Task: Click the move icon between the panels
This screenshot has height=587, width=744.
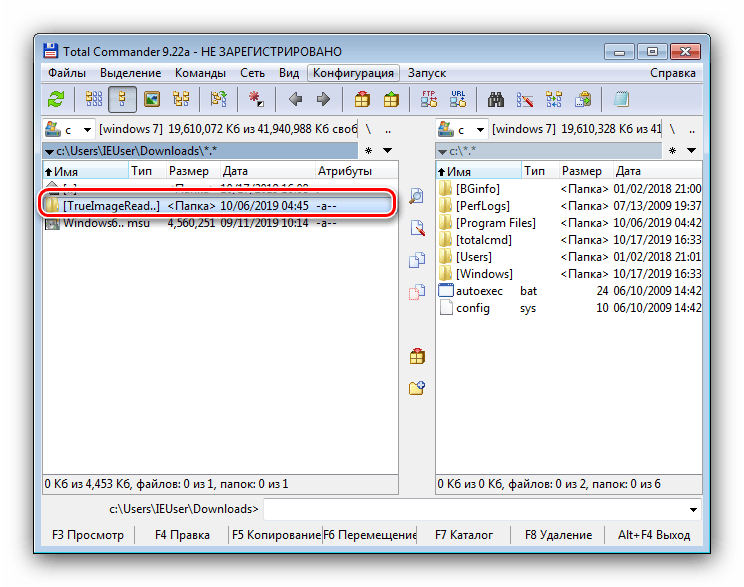Action: click(x=417, y=292)
